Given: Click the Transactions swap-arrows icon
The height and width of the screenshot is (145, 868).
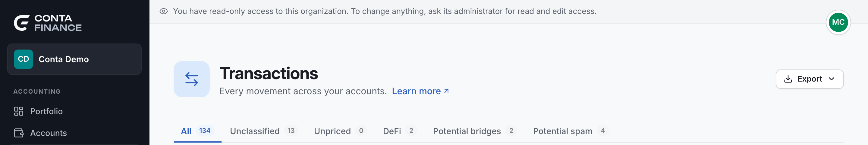Looking at the screenshot, I should point(192,79).
